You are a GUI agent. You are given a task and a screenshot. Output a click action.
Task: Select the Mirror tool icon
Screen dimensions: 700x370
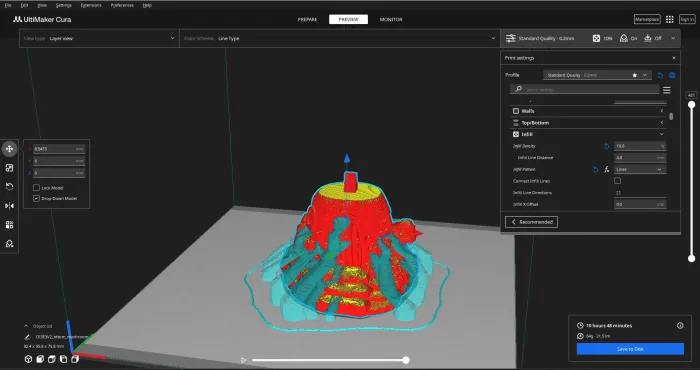click(x=9, y=206)
